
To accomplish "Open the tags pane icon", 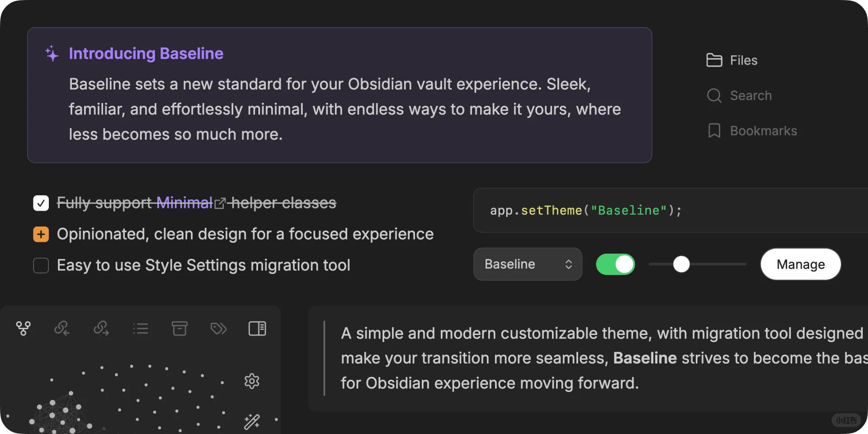I will [219, 328].
